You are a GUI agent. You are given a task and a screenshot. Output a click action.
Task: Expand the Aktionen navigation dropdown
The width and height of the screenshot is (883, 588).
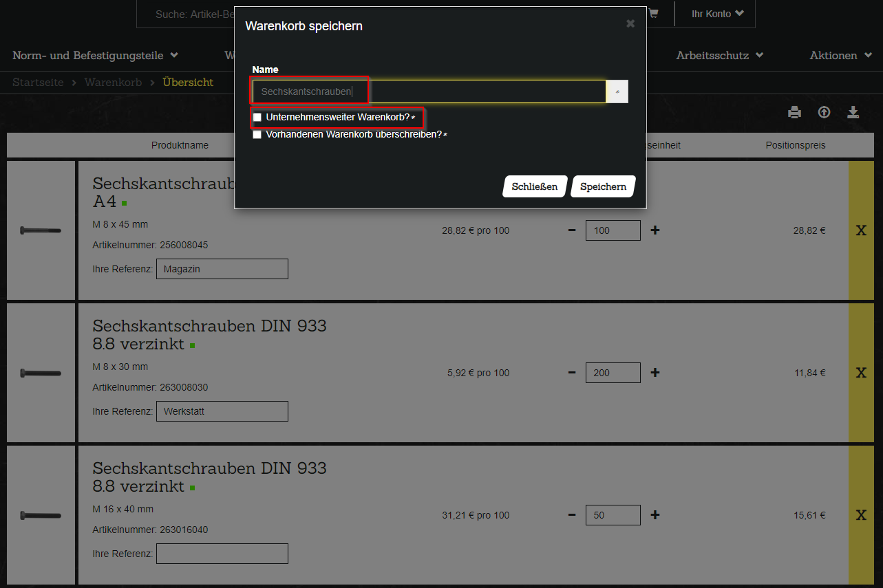click(x=840, y=55)
